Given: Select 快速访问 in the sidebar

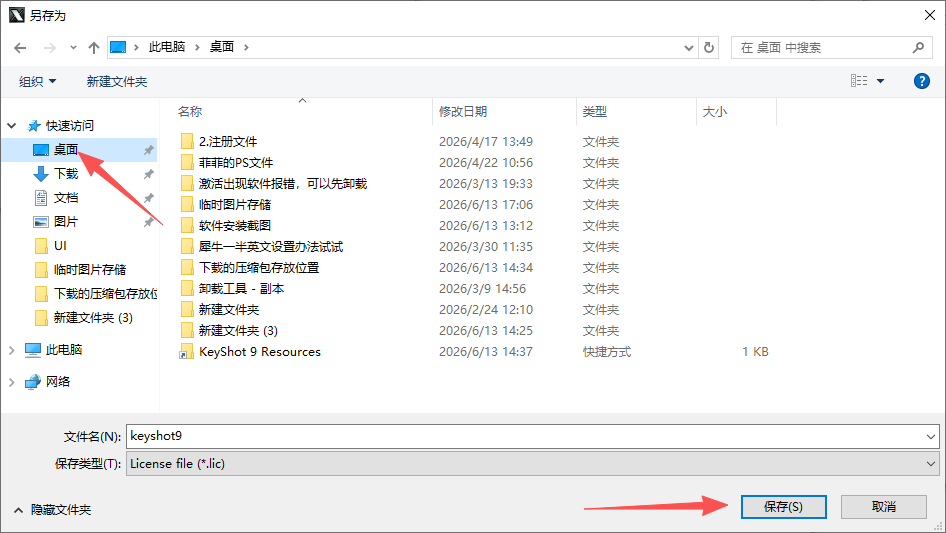Looking at the screenshot, I should pos(70,126).
